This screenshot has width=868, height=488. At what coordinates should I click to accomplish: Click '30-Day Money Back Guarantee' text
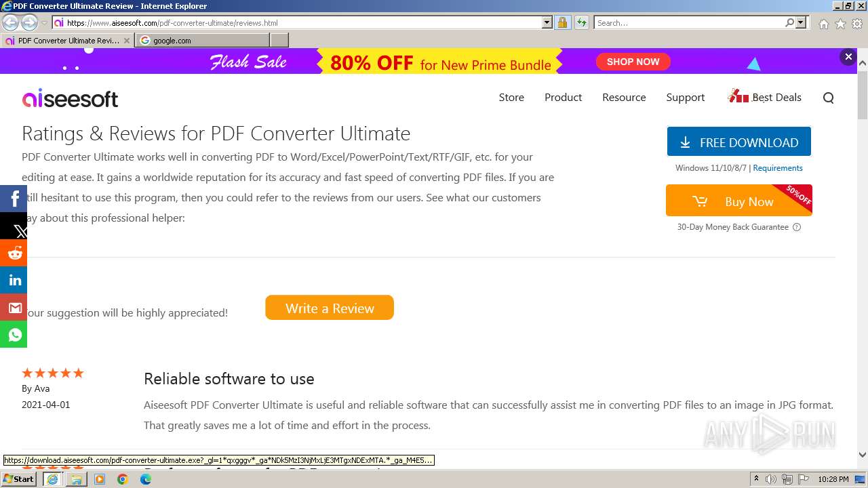point(732,227)
